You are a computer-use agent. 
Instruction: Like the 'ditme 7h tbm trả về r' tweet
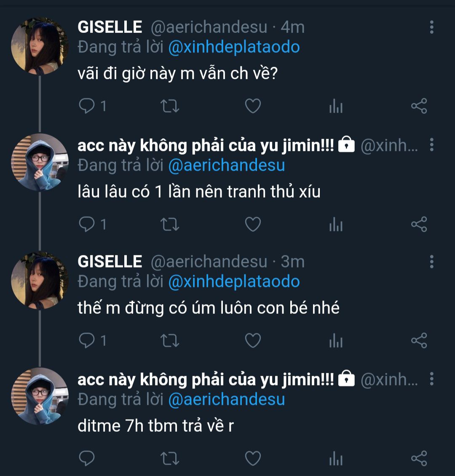click(253, 458)
